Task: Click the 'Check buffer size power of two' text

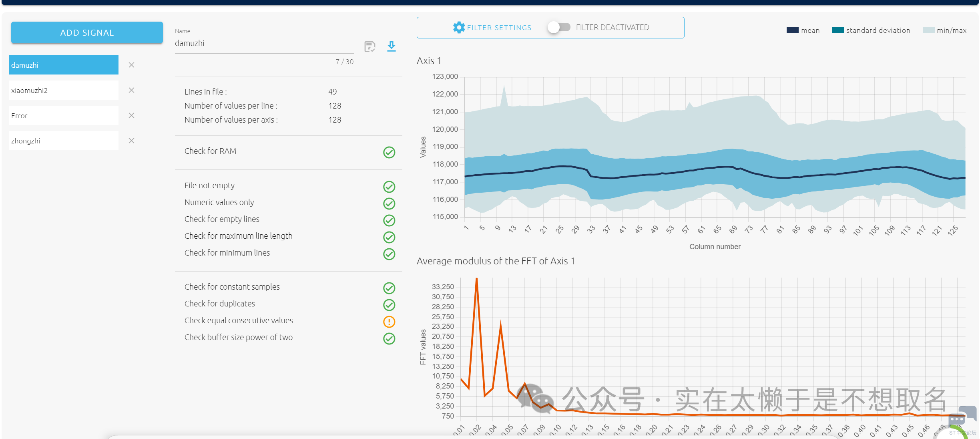Action: click(239, 337)
